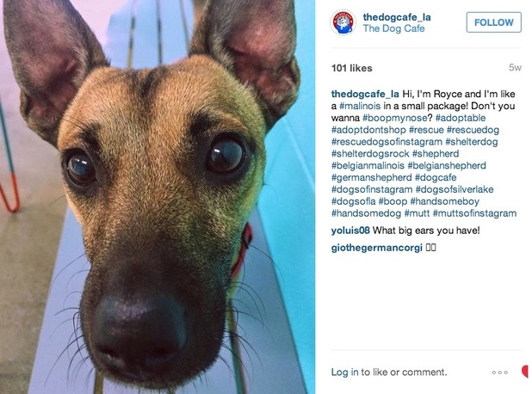
Task: Open the #germanshepherd hashtag
Action: point(372,177)
